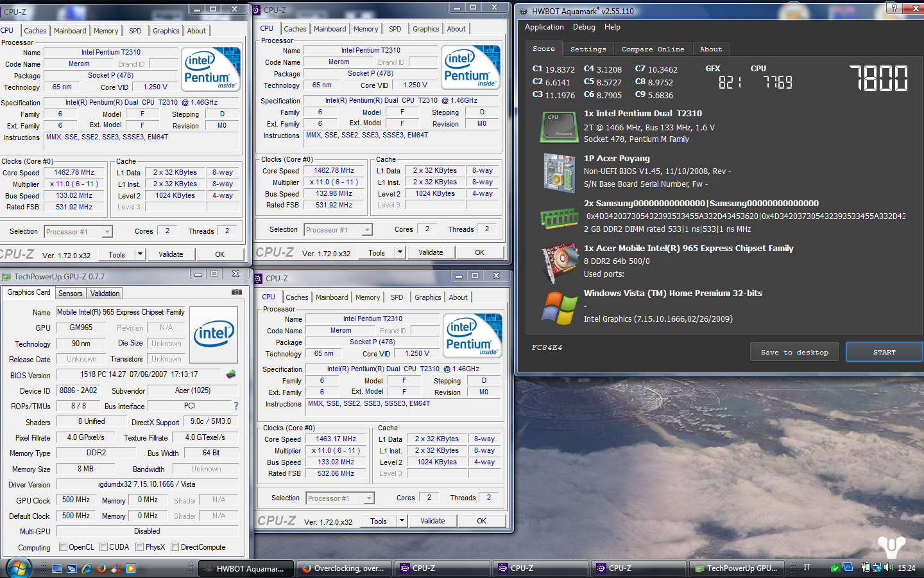Click the 7800 total score readout
The height and width of the screenshot is (578, 924).
pyautogui.click(x=878, y=78)
